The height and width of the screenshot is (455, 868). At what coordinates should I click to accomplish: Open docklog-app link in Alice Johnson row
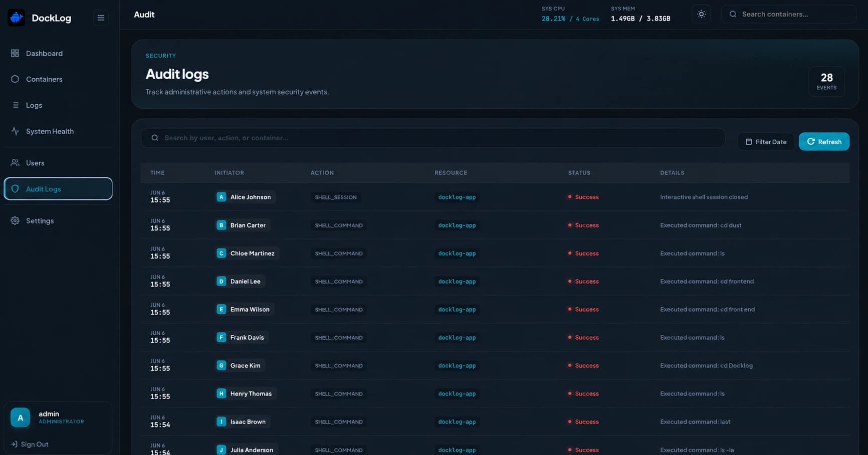tap(457, 197)
